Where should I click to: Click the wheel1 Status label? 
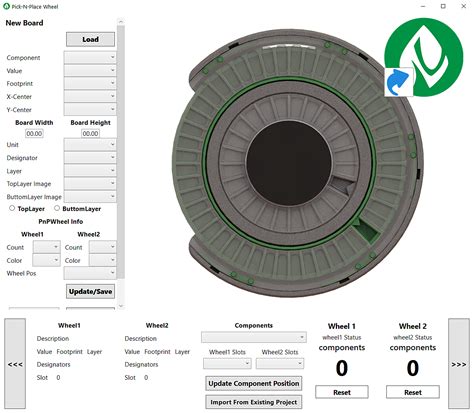click(x=342, y=337)
